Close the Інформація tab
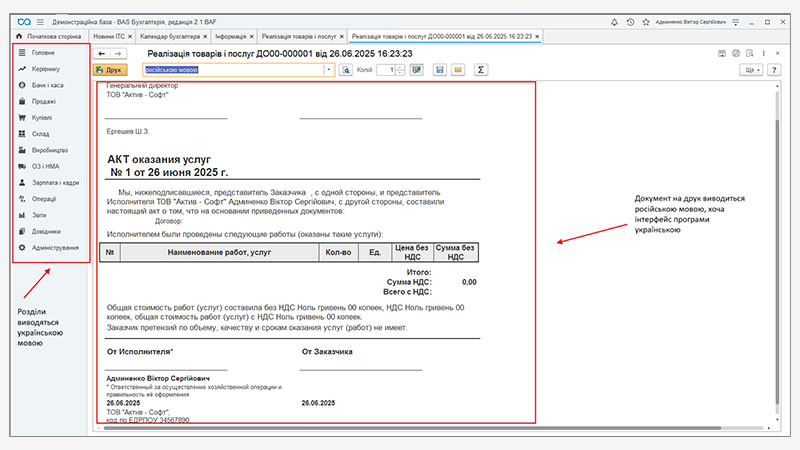This screenshot has height=450, width=800. 252,37
